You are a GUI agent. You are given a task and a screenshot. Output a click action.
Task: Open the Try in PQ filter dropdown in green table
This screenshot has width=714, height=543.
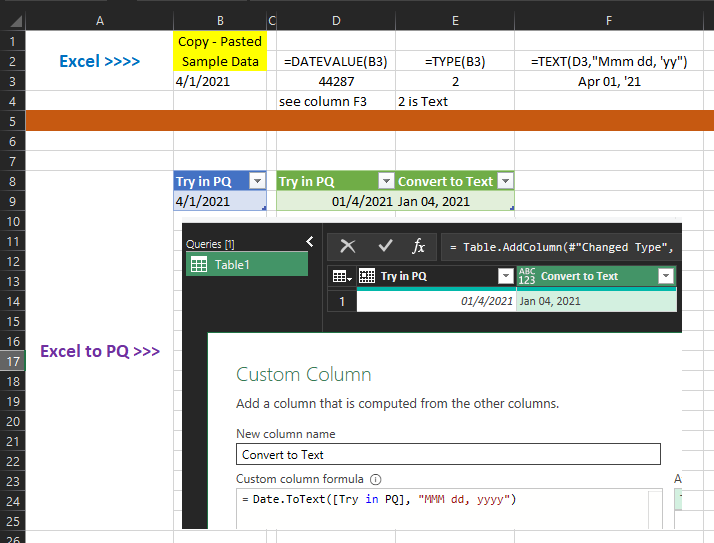(x=386, y=181)
